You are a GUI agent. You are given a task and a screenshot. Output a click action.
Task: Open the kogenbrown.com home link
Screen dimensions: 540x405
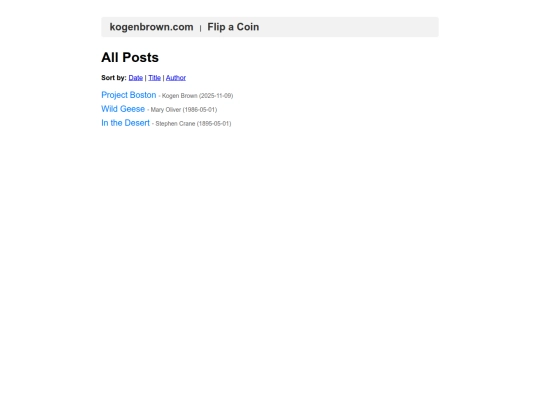(151, 27)
